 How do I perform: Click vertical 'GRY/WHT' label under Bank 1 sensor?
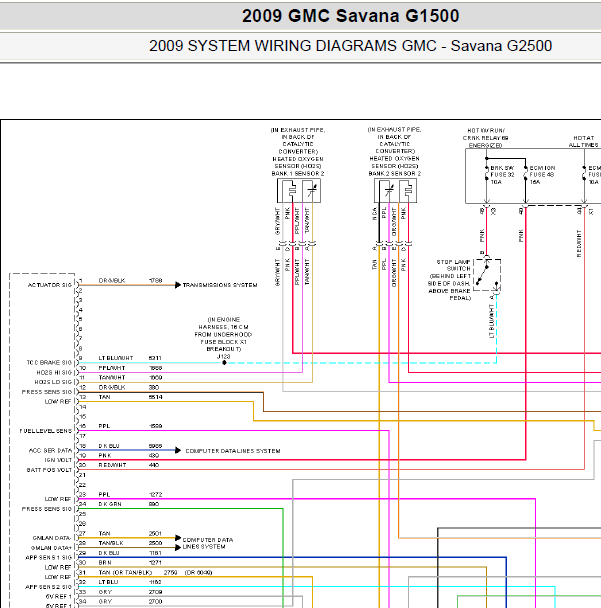(278, 221)
